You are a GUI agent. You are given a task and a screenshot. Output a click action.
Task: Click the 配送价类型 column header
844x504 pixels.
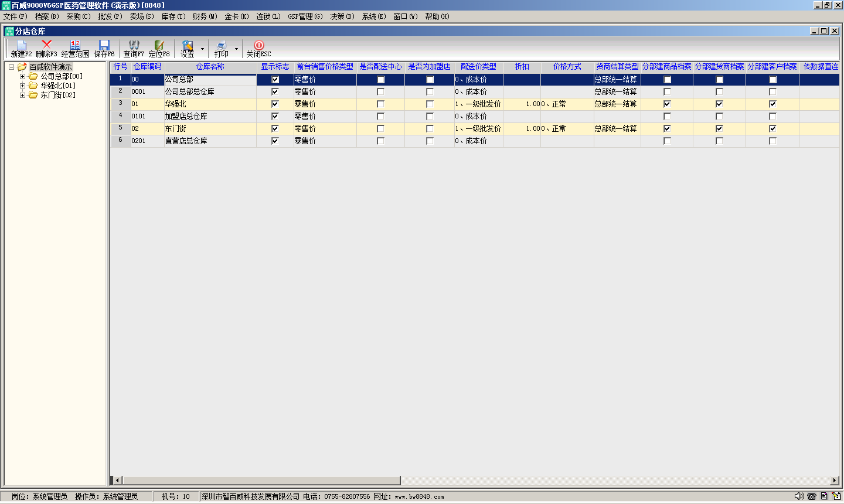(478, 67)
